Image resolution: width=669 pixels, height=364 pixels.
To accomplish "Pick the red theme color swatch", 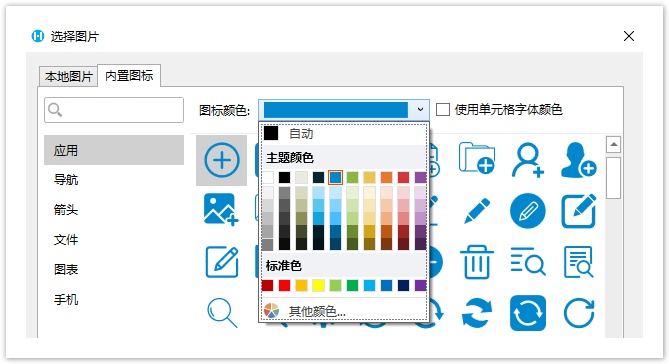I will 404,177.
